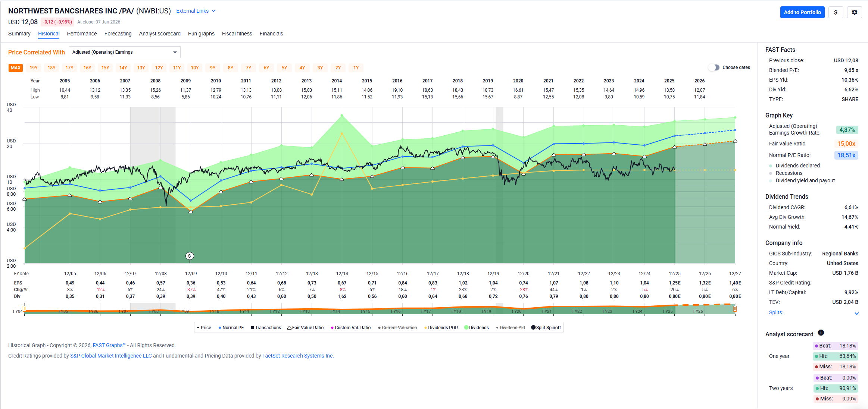Open the settings gear icon
Image resolution: width=868 pixels, height=409 pixels.
(x=854, y=12)
